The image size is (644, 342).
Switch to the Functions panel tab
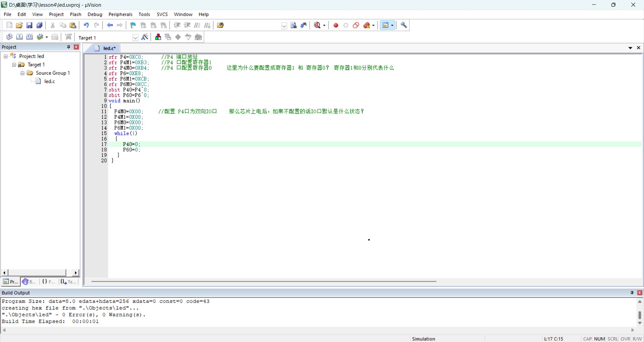[x=49, y=282]
